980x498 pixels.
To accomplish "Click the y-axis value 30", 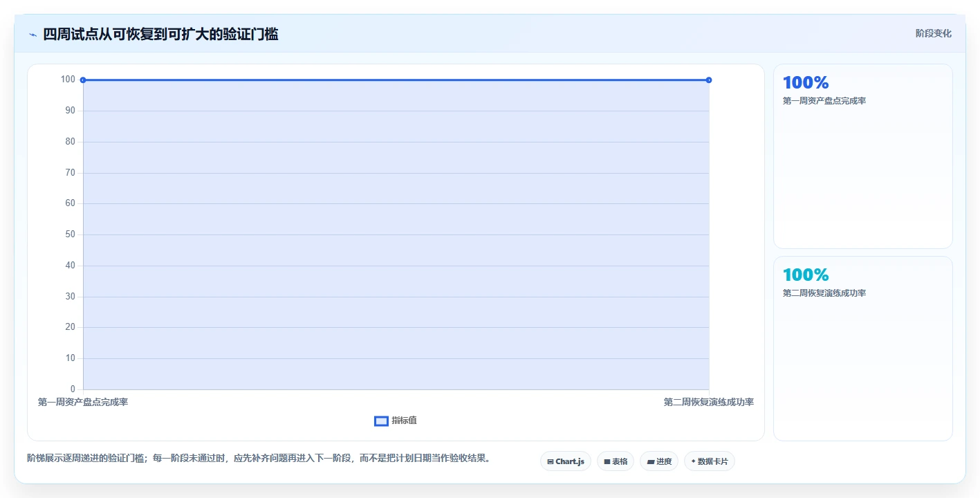I will click(70, 296).
